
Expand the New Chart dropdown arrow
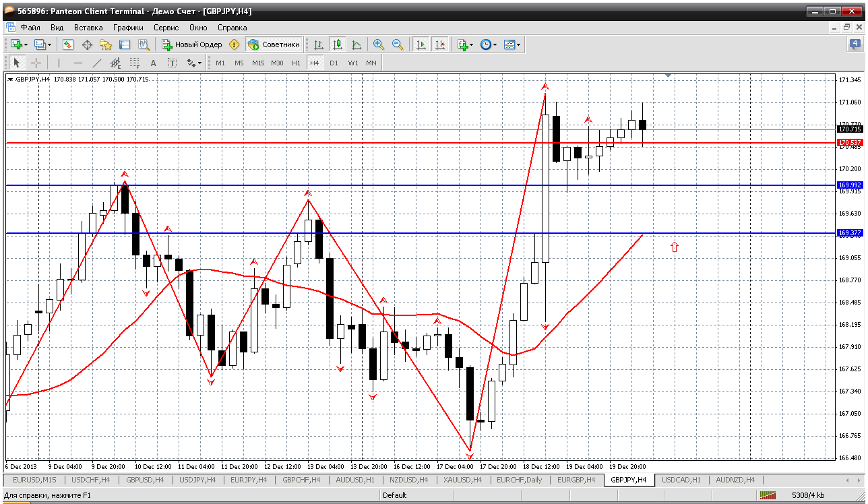(x=26, y=44)
